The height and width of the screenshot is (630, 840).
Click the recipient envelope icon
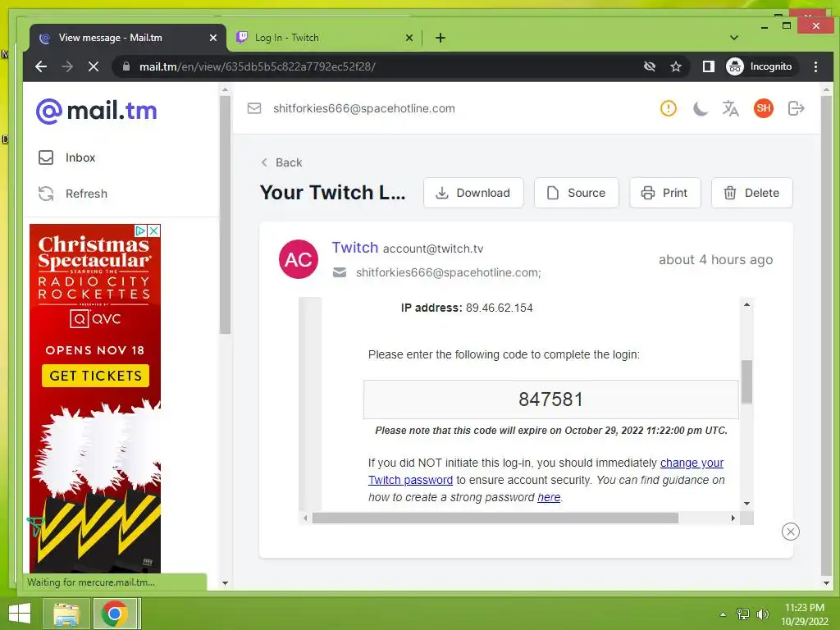[340, 272]
